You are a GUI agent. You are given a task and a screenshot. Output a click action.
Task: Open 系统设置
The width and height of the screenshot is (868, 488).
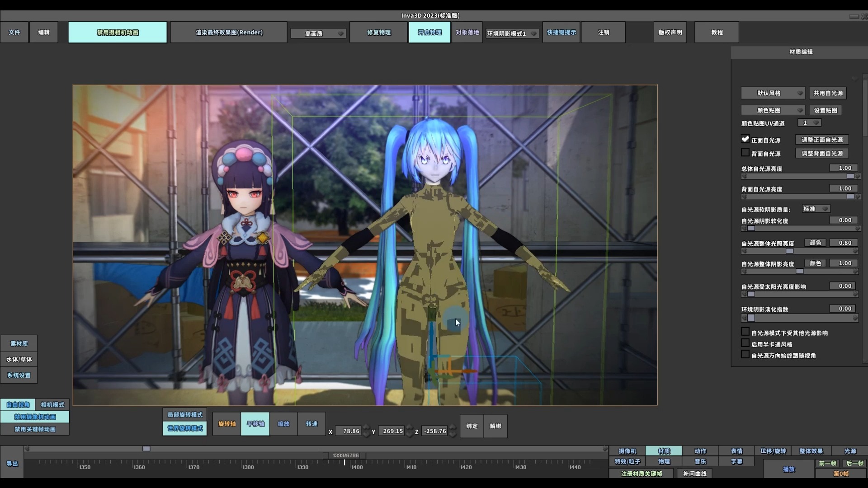click(19, 375)
